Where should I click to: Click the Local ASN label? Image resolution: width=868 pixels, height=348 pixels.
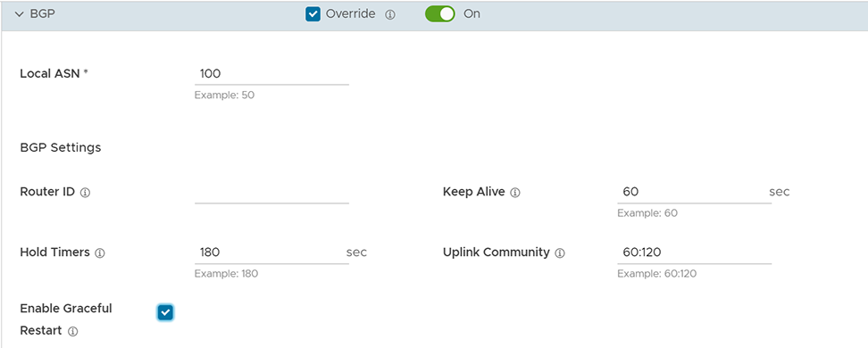pos(54,73)
